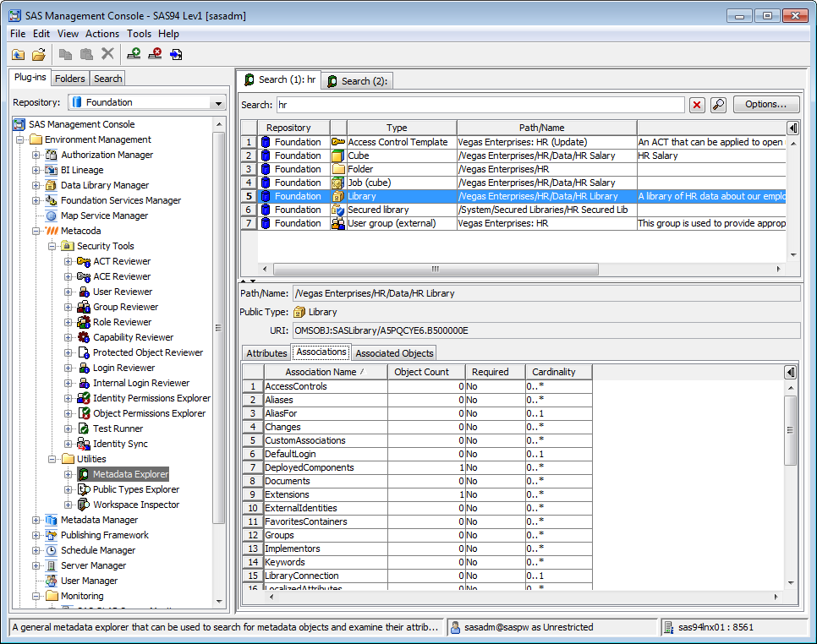This screenshot has height=644, width=817.
Task: Click the magnifier run-search icon
Action: 719,105
